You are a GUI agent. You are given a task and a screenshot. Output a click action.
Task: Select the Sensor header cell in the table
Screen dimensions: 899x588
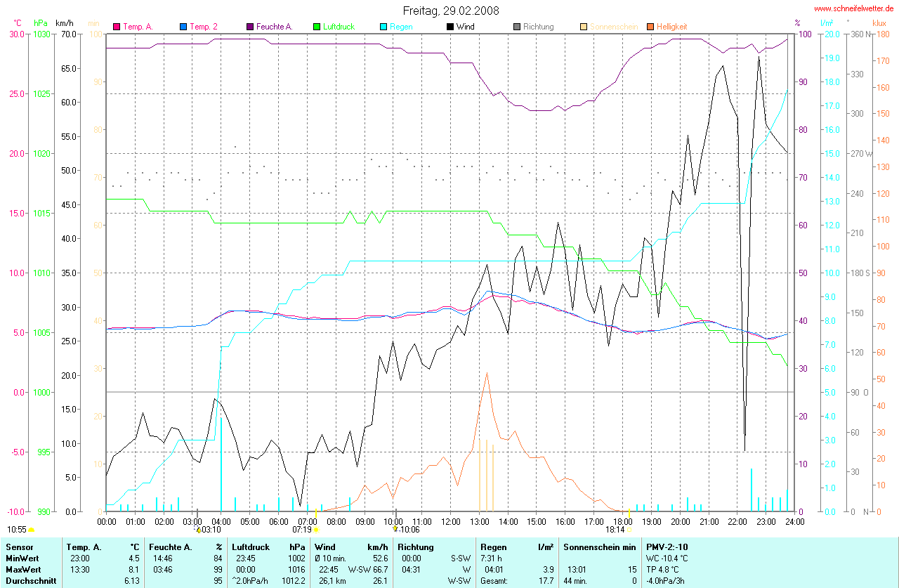pos(19,547)
